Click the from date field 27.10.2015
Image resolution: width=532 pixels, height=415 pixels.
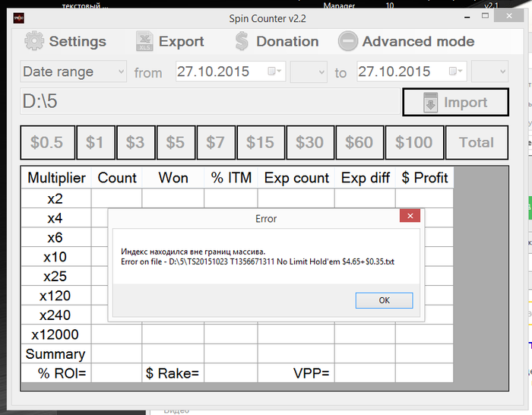click(231, 71)
